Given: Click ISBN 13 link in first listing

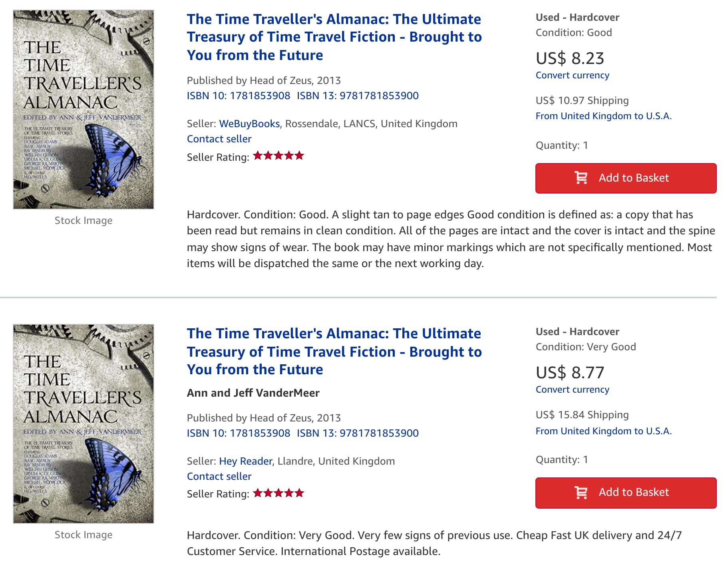Looking at the screenshot, I should tap(358, 96).
